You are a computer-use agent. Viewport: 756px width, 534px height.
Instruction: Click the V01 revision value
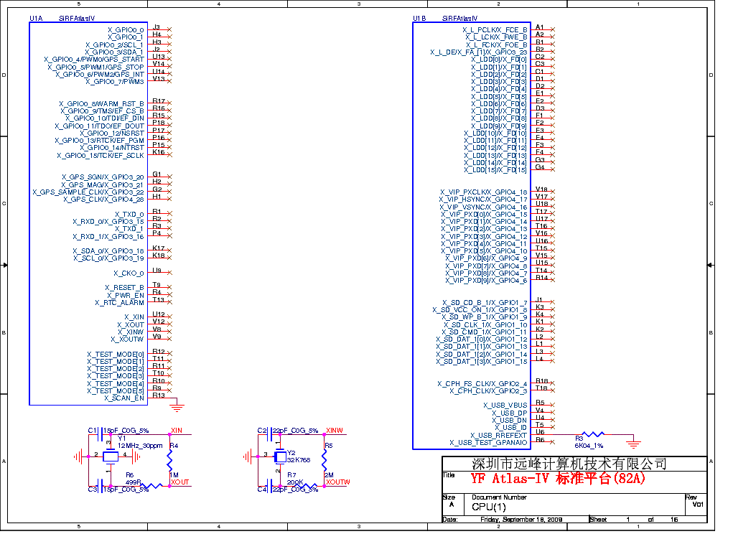tap(698, 505)
